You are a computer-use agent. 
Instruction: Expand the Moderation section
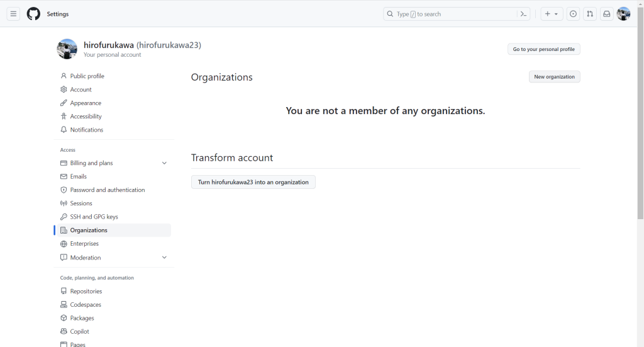pos(164,258)
